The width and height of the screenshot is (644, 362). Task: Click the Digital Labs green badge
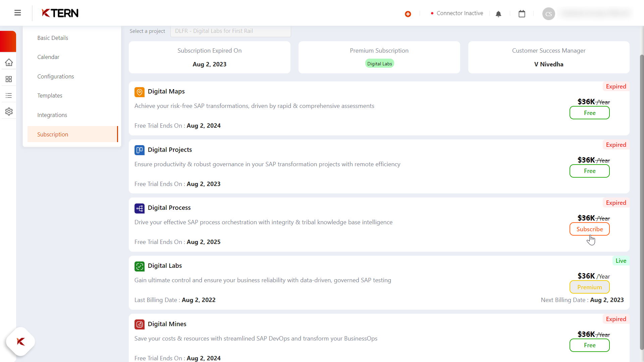(379, 64)
